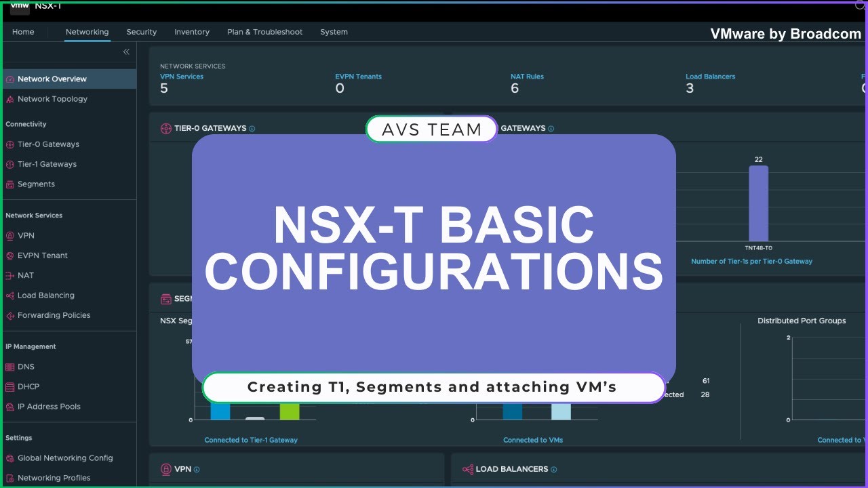Screen dimensions: 868x488
Task: Click the 'Distributed Port Groups' heading
Action: click(x=802, y=321)
